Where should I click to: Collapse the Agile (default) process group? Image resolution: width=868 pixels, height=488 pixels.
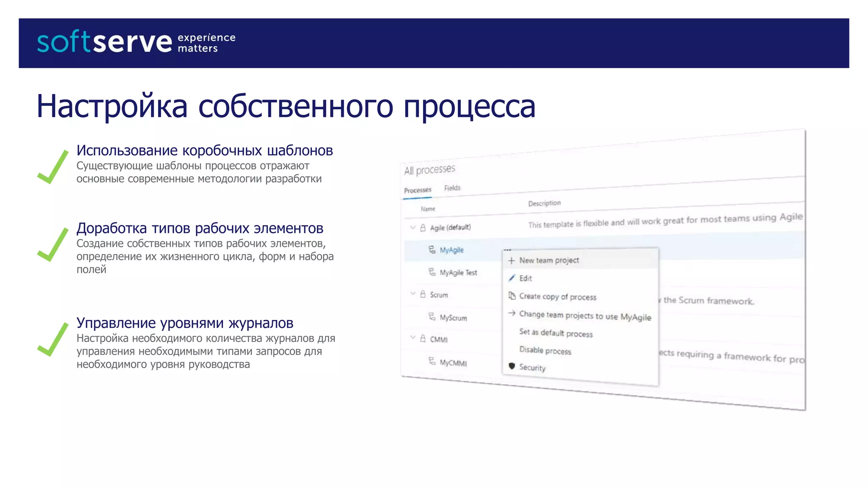[x=413, y=227]
